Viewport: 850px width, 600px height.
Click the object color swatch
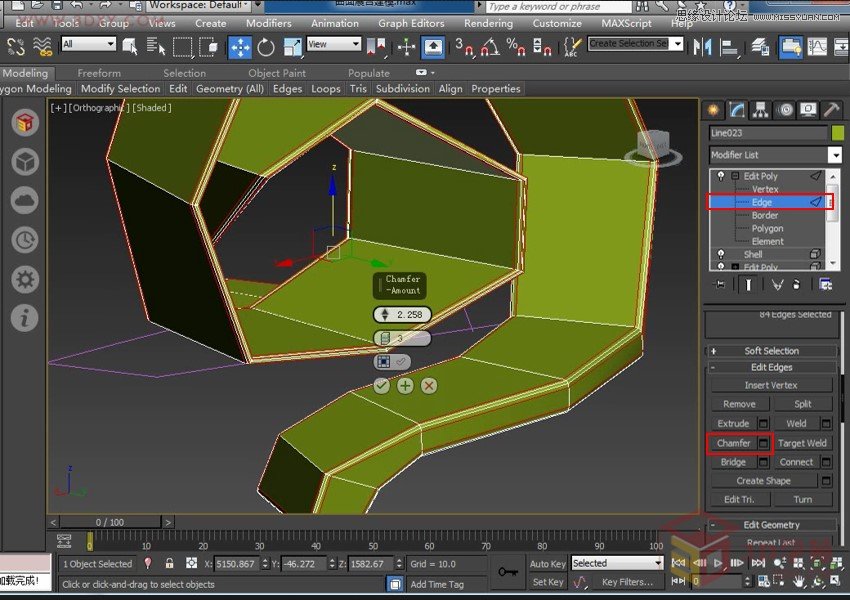838,133
